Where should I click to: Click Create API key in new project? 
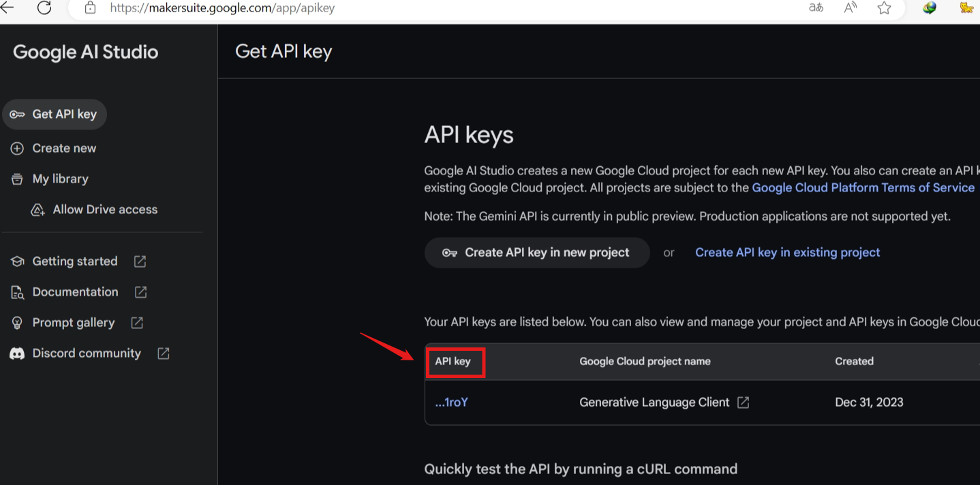537,252
